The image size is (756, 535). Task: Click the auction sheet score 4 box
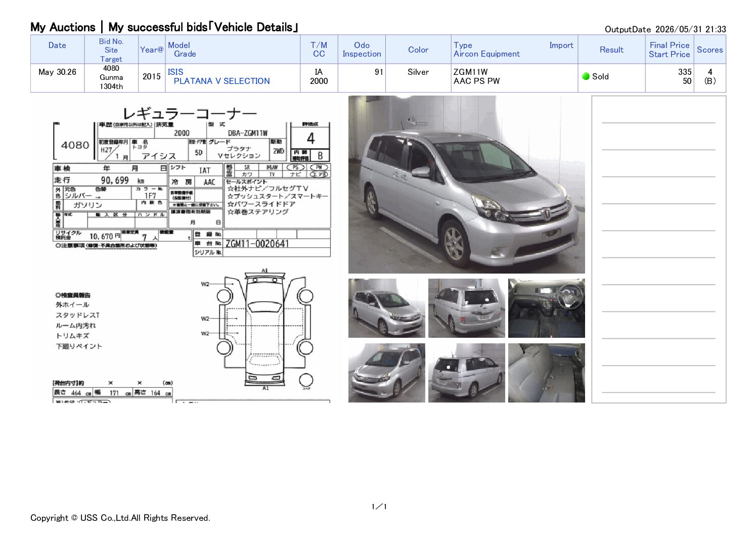pos(310,138)
